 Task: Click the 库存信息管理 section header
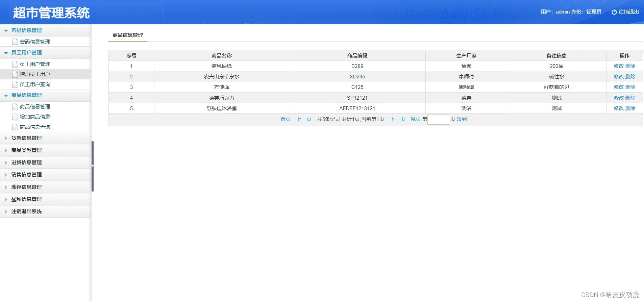[x=45, y=187]
